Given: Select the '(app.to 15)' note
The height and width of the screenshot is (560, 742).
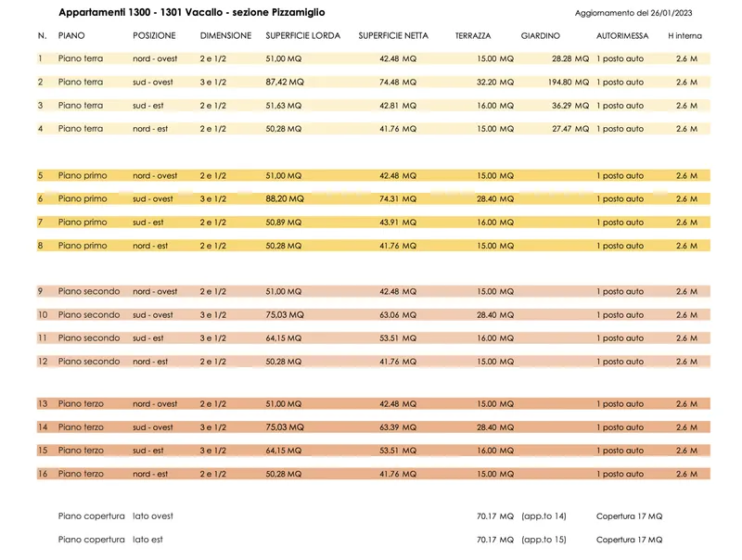Looking at the screenshot, I should [544, 540].
